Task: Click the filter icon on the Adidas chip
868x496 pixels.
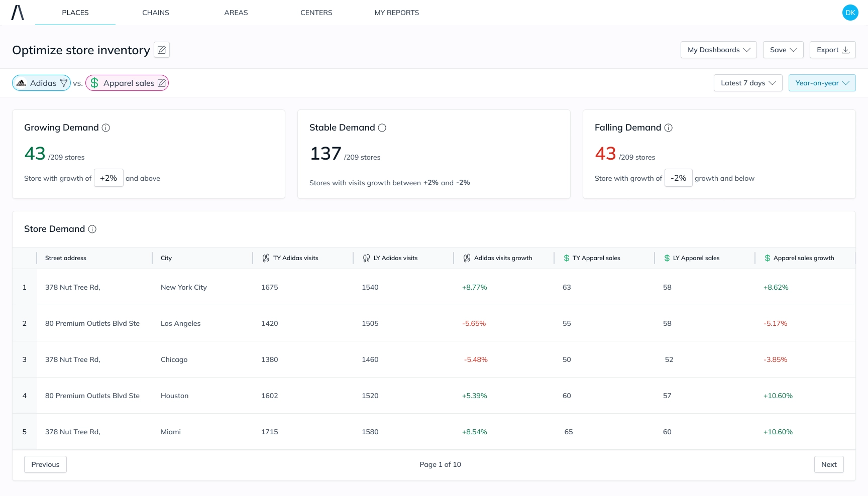Action: click(64, 83)
